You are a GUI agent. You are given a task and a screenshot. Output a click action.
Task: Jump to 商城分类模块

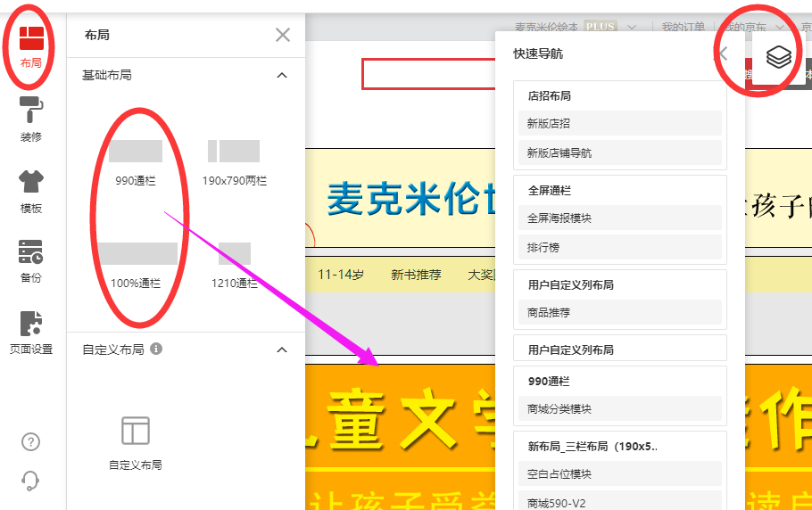click(x=620, y=408)
